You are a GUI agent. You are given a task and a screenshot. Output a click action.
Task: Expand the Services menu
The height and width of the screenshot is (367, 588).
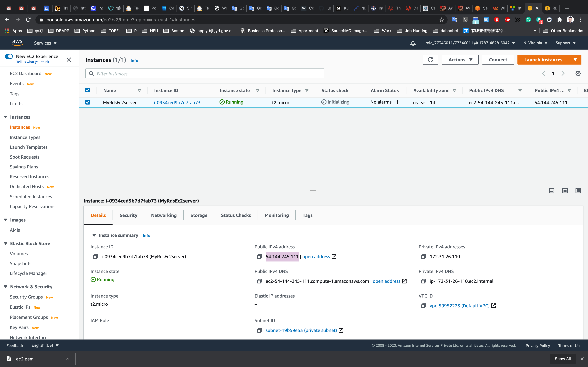pyautogui.click(x=45, y=43)
